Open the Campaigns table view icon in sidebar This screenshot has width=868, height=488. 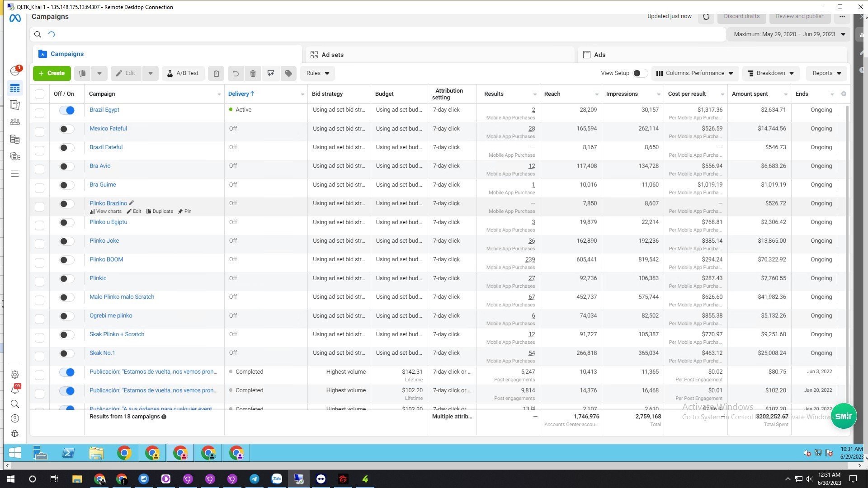[x=15, y=88]
